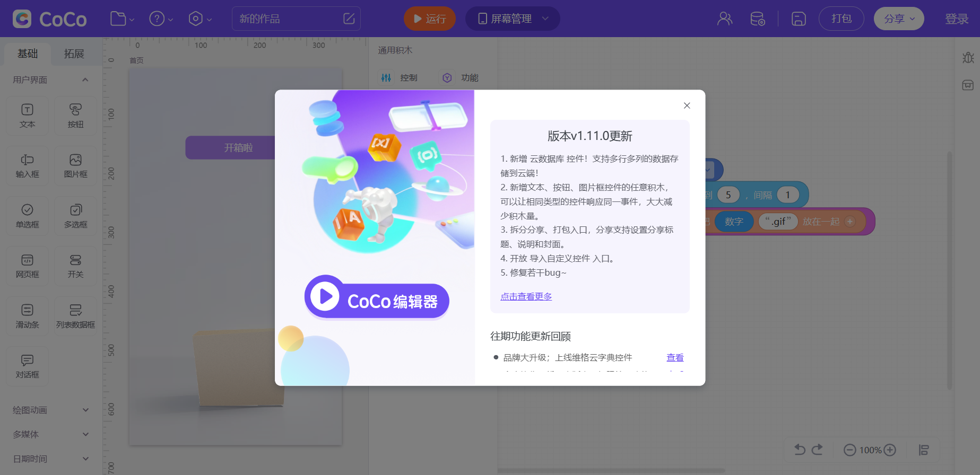This screenshot has height=475, width=980.
Task: Click the 运行 run button
Action: pos(430,19)
